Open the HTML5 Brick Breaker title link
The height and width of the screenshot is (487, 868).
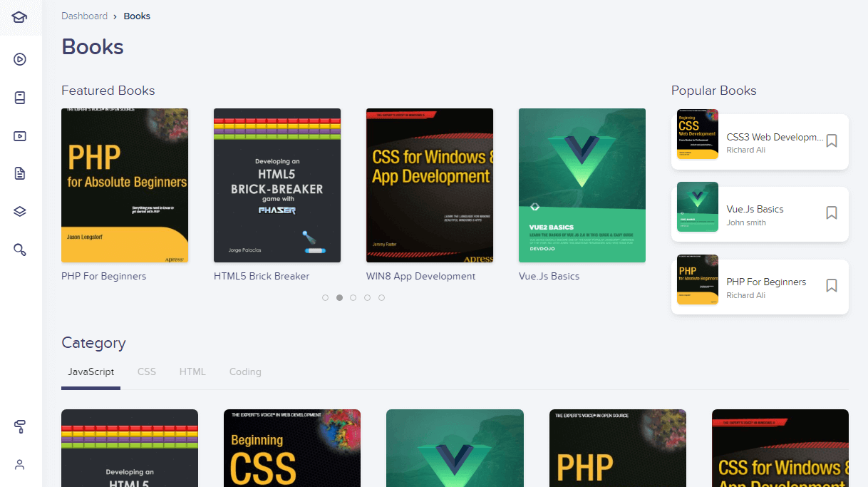[x=262, y=276]
